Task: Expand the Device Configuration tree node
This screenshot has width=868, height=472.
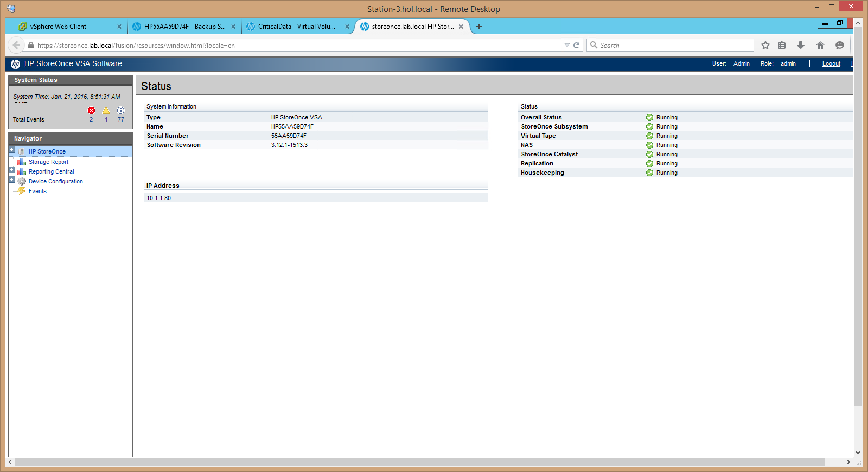Action: (x=12, y=180)
